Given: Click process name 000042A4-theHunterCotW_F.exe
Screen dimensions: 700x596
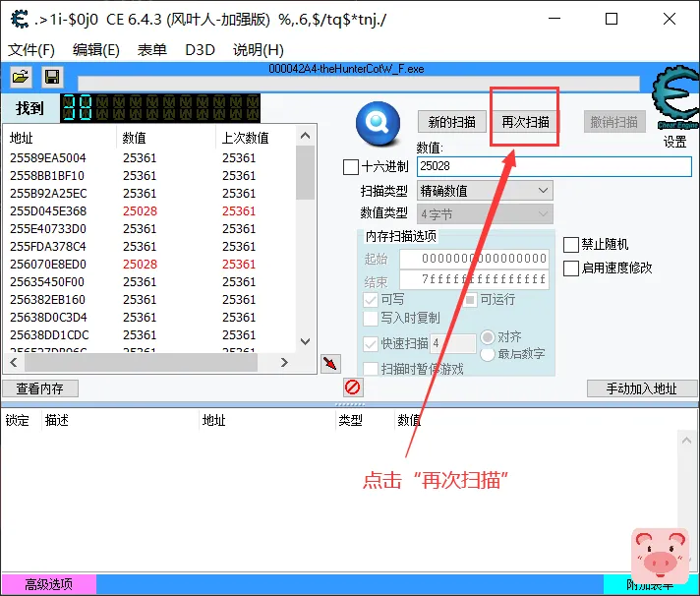Looking at the screenshot, I should tap(346, 69).
